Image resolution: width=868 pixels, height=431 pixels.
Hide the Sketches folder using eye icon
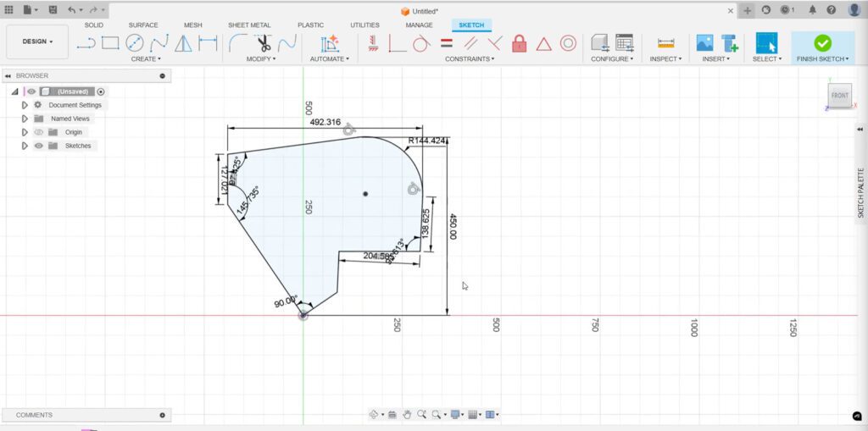tap(38, 146)
